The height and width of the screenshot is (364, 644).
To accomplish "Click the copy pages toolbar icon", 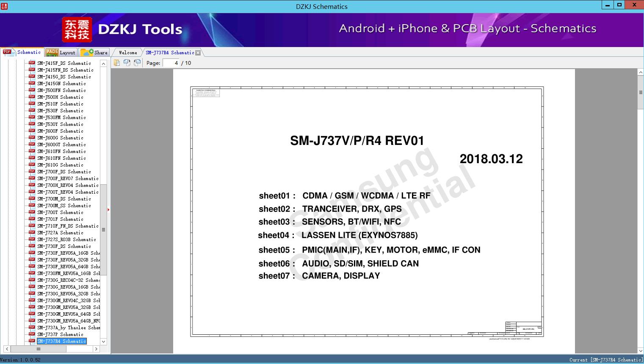I will pyautogui.click(x=116, y=63).
